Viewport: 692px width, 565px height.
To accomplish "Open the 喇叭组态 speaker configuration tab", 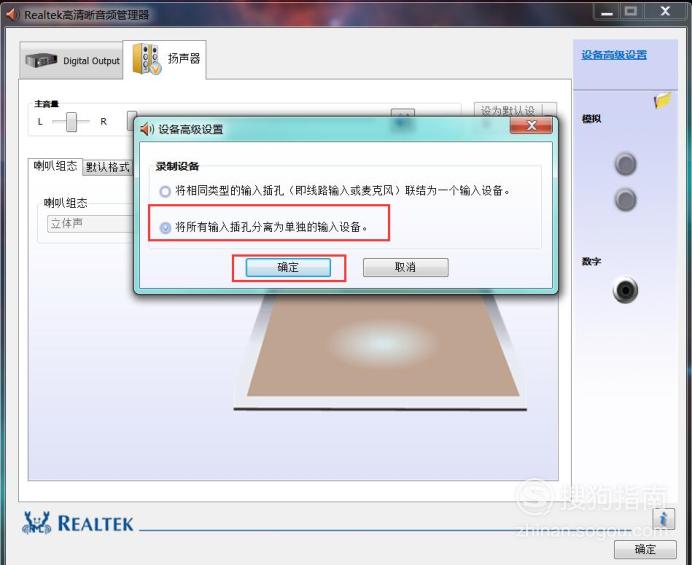I will coord(55,166).
